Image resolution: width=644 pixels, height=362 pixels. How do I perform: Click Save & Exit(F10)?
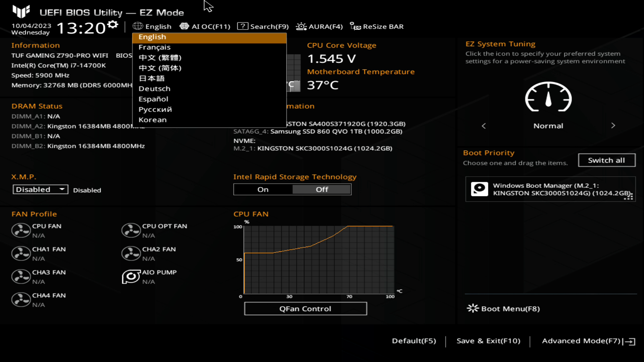(x=488, y=341)
